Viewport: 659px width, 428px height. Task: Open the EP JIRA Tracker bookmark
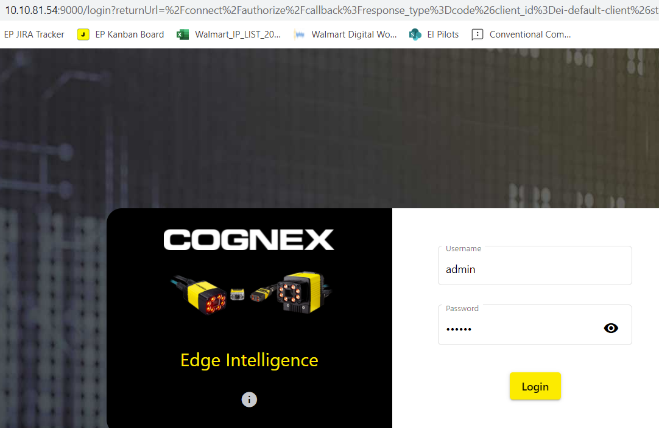tap(34, 34)
